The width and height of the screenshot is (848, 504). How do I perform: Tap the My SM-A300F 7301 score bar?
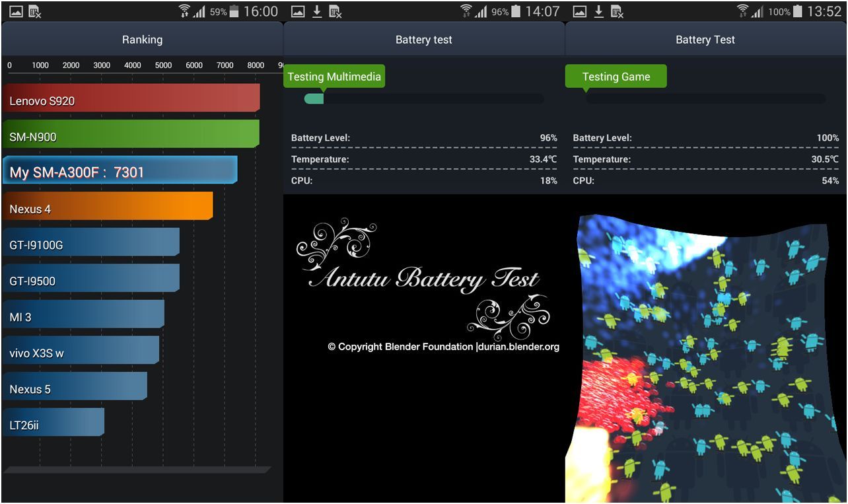click(x=120, y=170)
